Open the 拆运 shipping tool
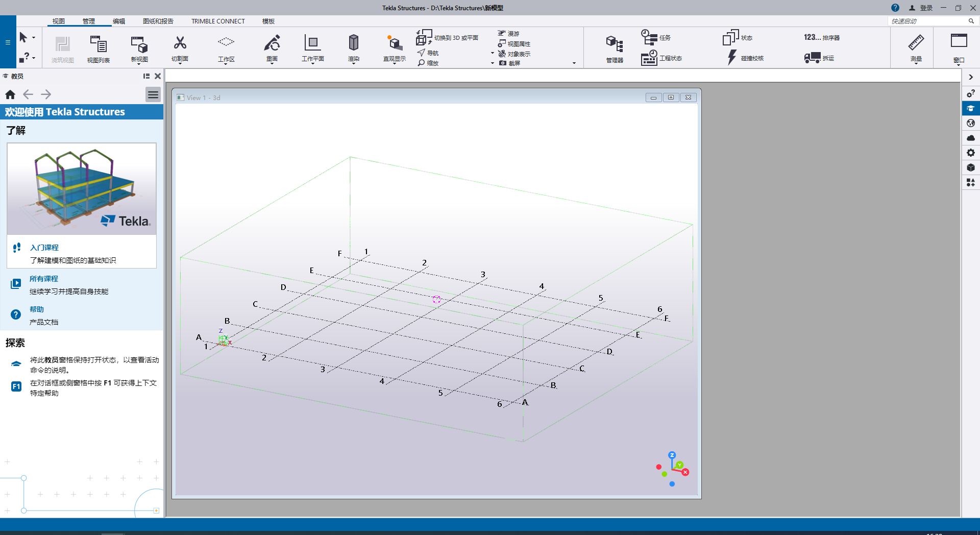 tap(819, 58)
